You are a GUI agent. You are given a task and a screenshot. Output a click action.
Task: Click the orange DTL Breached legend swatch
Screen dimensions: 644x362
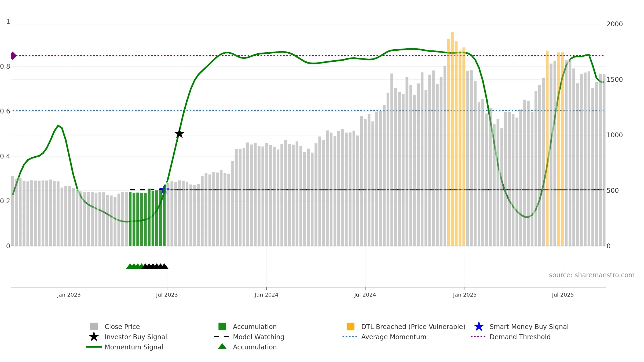coord(350,327)
